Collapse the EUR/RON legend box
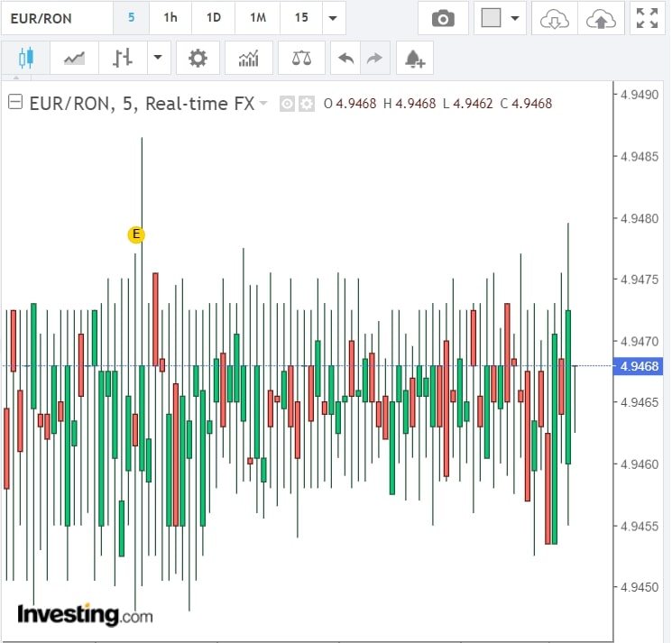Viewport: 672px width, 643px height. [x=14, y=103]
